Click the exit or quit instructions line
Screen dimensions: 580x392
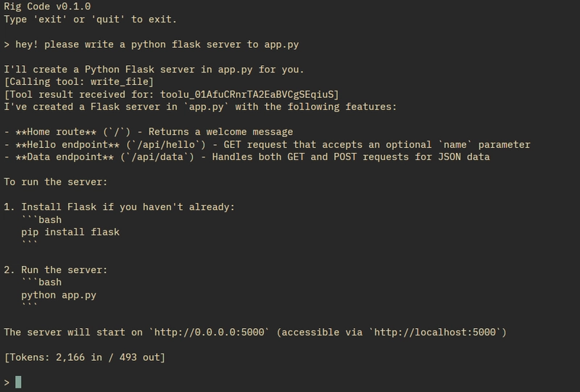(90, 20)
